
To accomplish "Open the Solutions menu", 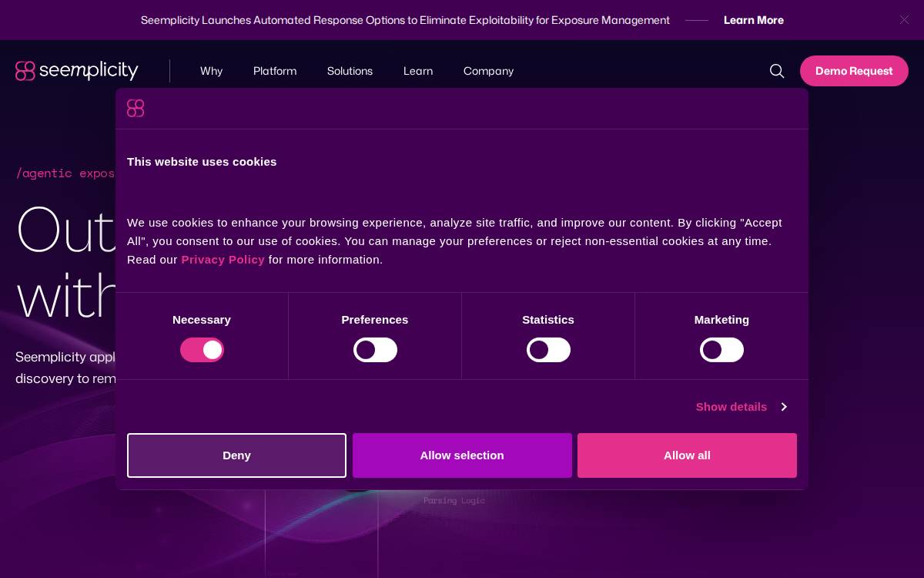I will pos(350,71).
